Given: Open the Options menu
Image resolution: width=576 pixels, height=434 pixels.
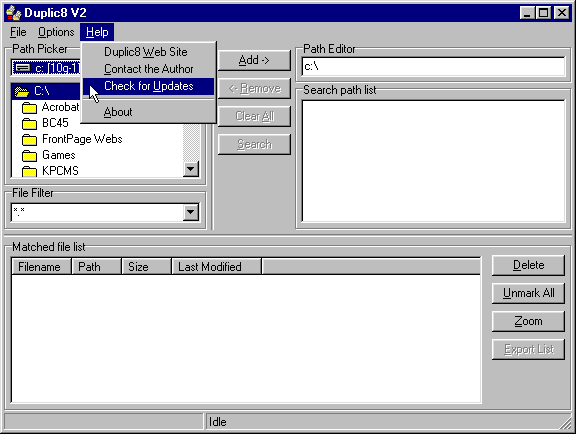Looking at the screenshot, I should coord(56,32).
